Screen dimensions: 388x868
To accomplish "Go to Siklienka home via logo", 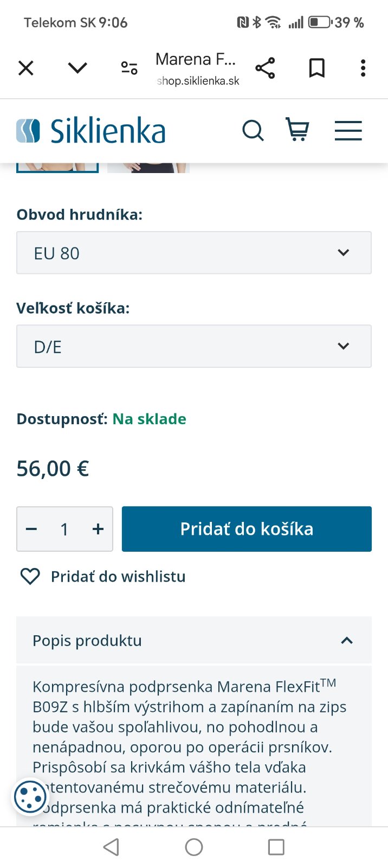I will tap(91, 131).
